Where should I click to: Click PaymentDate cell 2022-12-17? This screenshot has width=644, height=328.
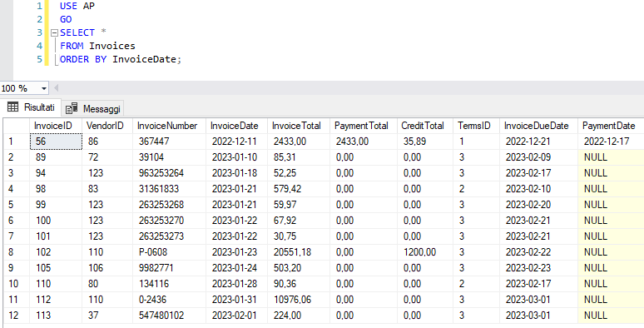(x=612, y=142)
